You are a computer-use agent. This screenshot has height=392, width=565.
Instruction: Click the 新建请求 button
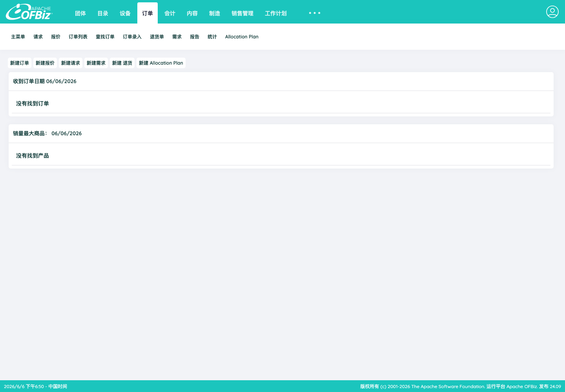click(x=71, y=63)
